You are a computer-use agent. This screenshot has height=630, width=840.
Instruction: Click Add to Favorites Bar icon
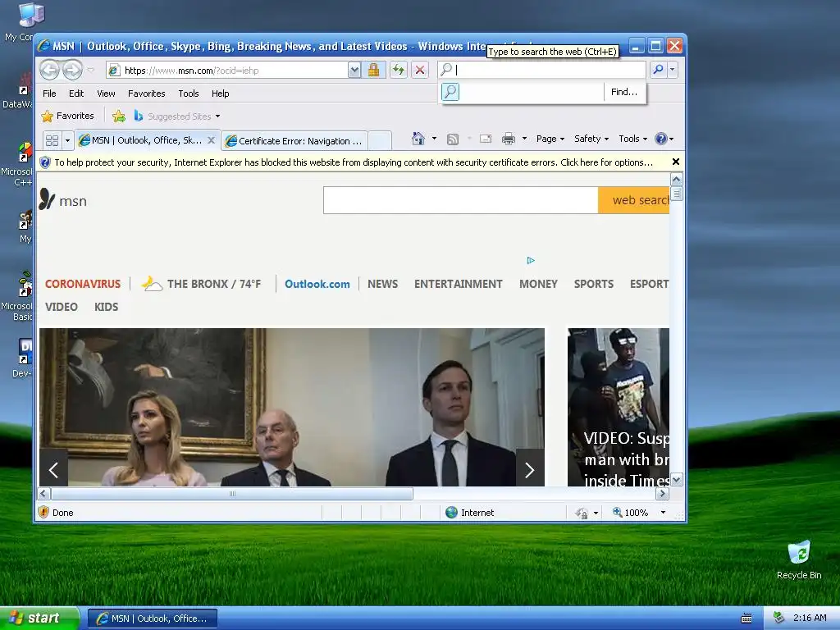point(119,116)
